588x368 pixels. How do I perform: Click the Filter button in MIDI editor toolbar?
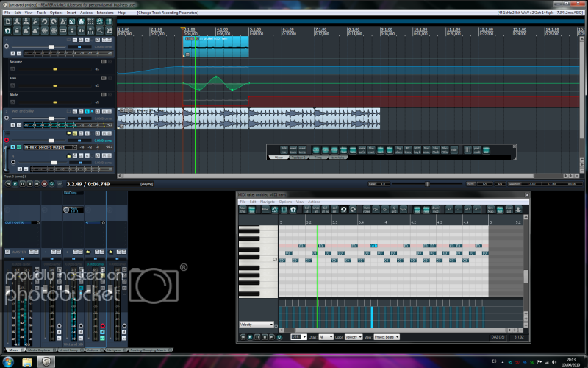(x=265, y=210)
